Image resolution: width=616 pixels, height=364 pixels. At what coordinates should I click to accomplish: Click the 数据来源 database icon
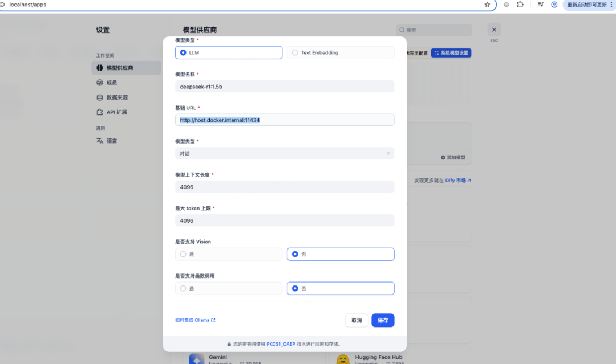[100, 97]
